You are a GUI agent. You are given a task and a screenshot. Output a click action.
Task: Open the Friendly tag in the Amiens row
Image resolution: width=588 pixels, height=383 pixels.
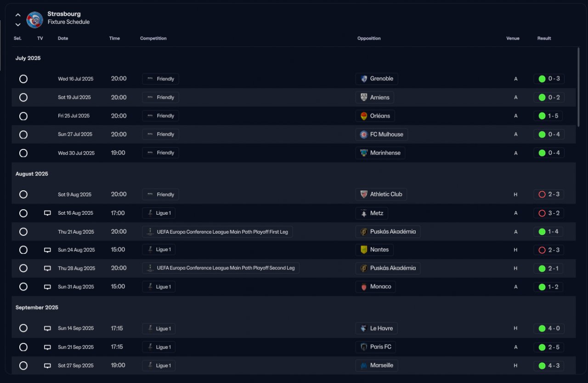pyautogui.click(x=160, y=97)
